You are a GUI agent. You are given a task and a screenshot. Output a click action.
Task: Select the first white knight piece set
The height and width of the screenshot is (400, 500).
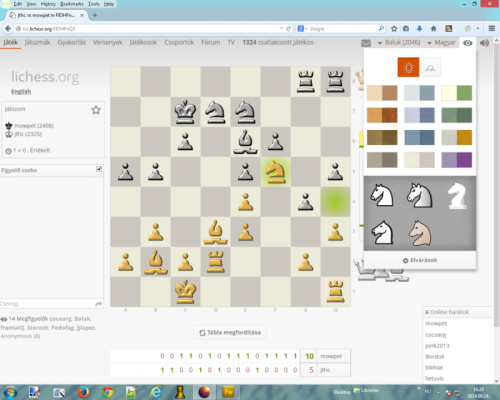382,195
